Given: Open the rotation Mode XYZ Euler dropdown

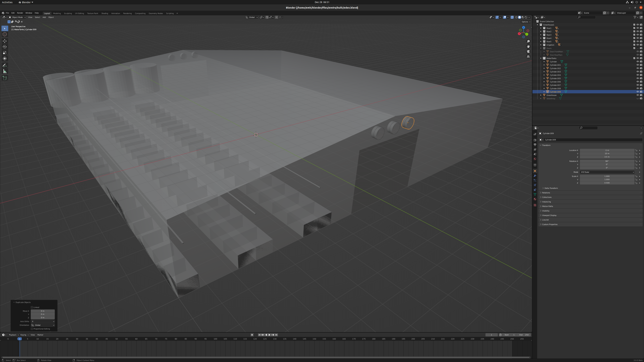Looking at the screenshot, I should pos(607,172).
